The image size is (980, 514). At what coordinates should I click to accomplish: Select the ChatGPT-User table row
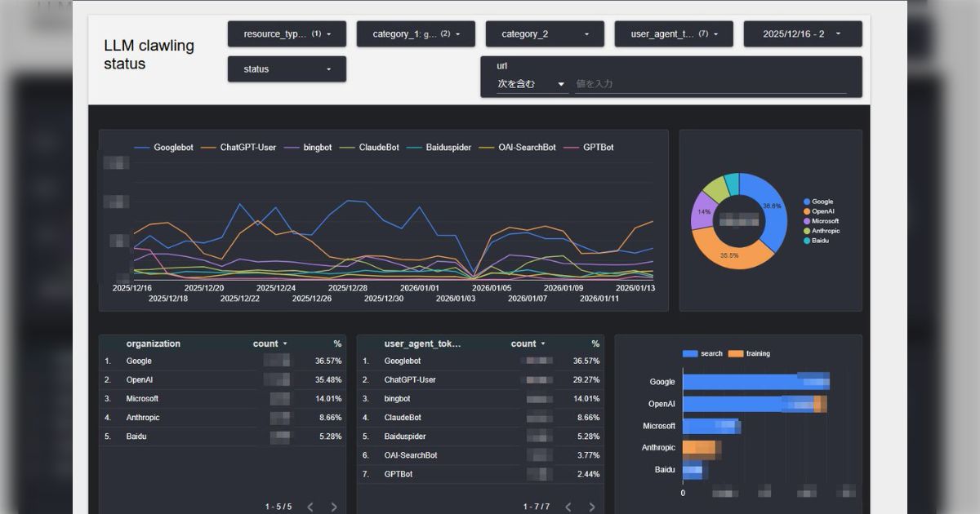480,380
